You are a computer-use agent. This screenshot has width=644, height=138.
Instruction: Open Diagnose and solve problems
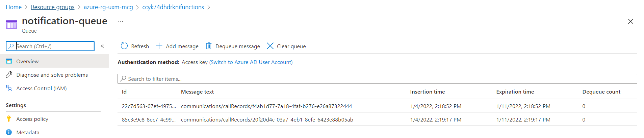pyautogui.click(x=52, y=75)
